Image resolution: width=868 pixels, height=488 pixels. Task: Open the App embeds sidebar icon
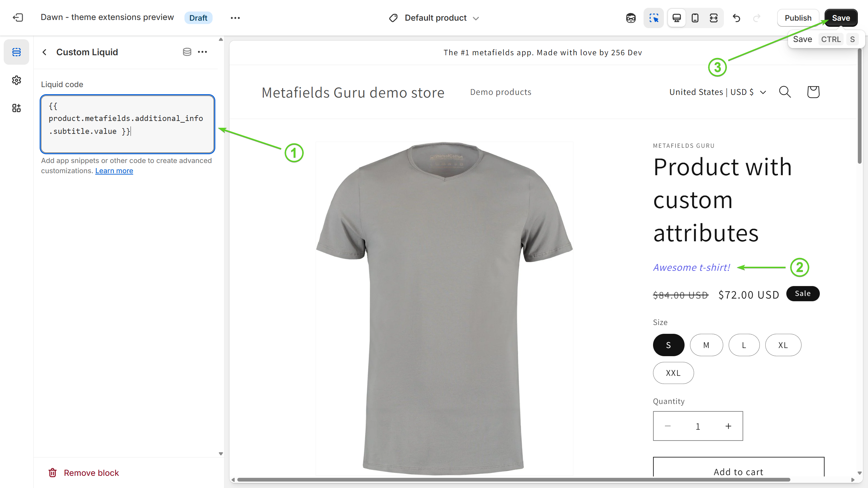point(16,108)
